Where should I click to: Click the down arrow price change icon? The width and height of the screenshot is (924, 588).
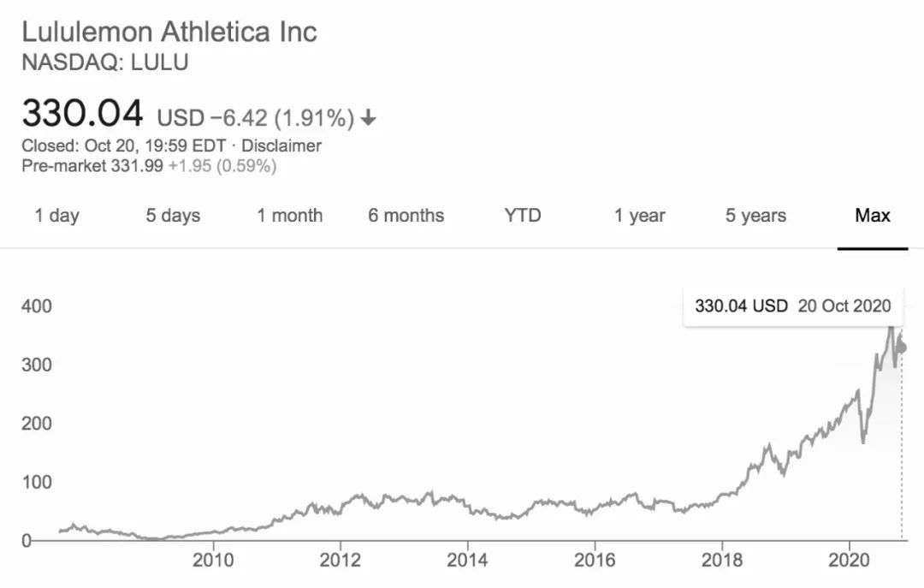pyautogui.click(x=368, y=118)
